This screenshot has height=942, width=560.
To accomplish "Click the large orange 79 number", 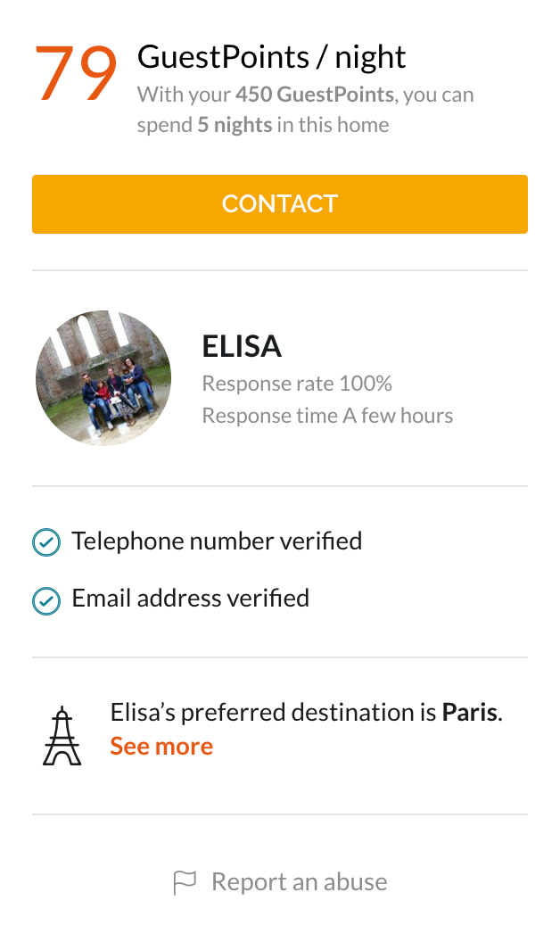I will click(x=75, y=73).
